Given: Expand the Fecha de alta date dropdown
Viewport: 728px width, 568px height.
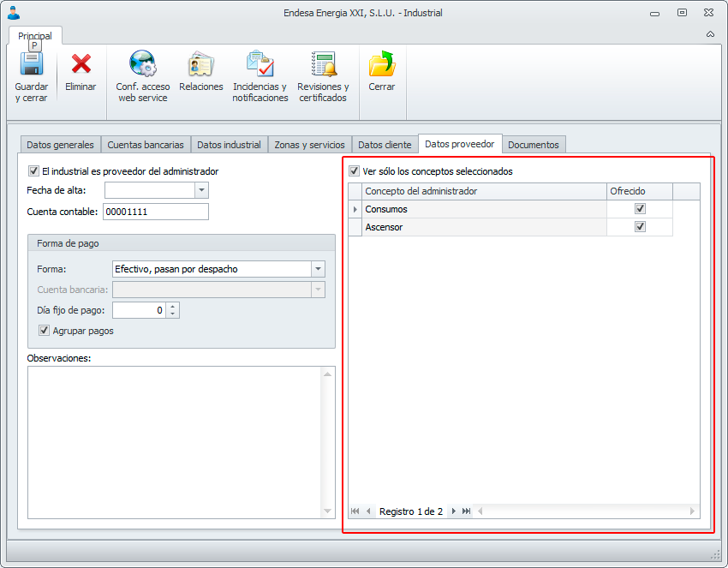Looking at the screenshot, I should pos(201,190).
